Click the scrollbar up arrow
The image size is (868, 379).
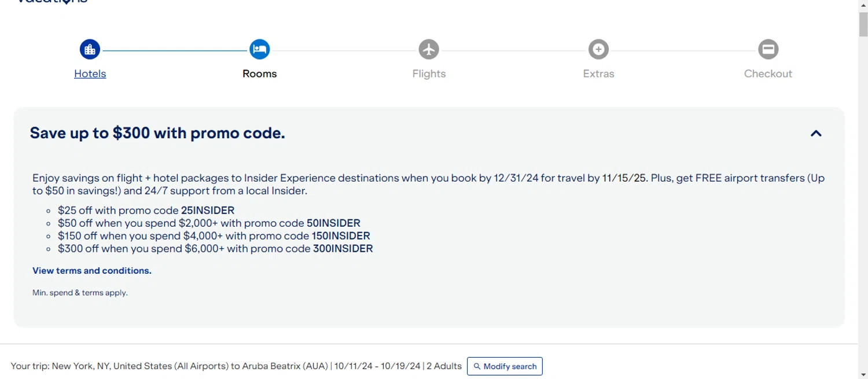pyautogui.click(x=863, y=5)
